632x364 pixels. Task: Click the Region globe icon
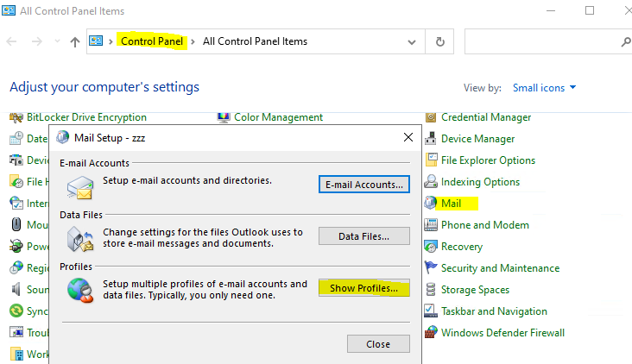[16, 267]
